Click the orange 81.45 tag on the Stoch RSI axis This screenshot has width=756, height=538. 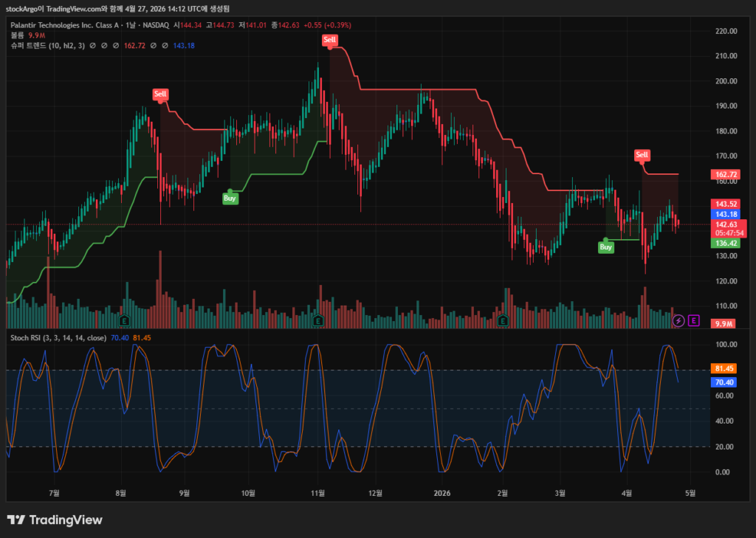click(724, 368)
